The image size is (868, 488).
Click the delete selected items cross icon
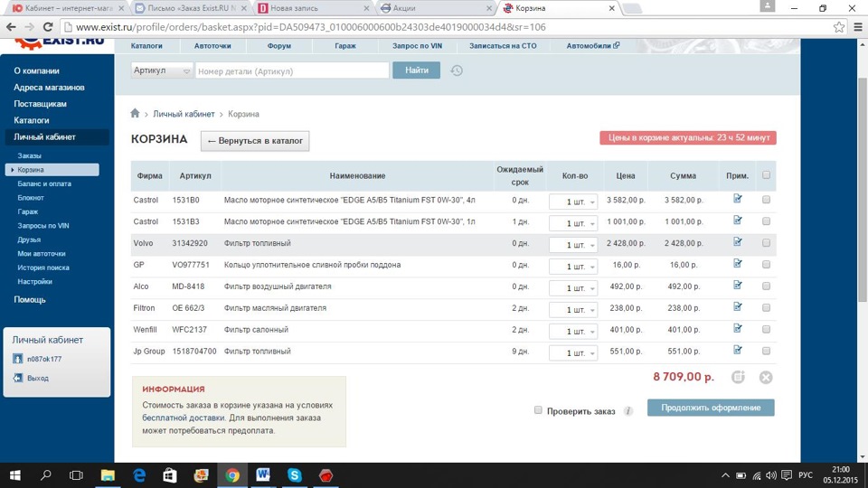[x=766, y=377]
